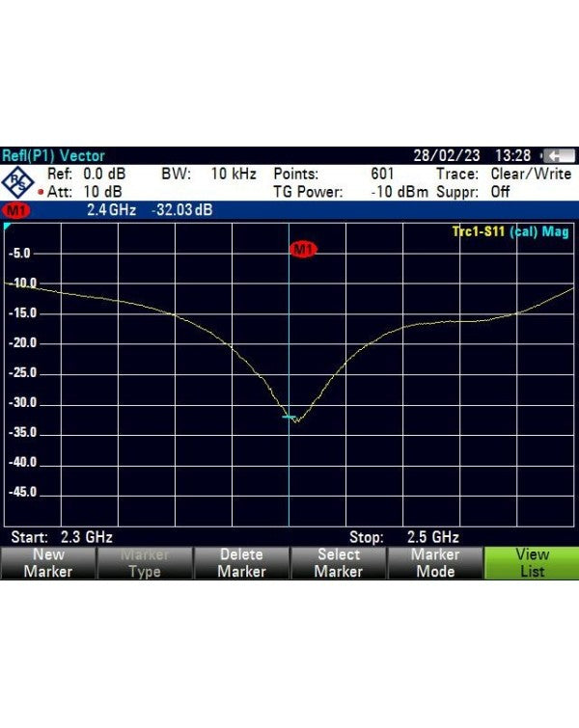
Task: Click the cyan triangle at graph top-left corner
Action: 8,228
